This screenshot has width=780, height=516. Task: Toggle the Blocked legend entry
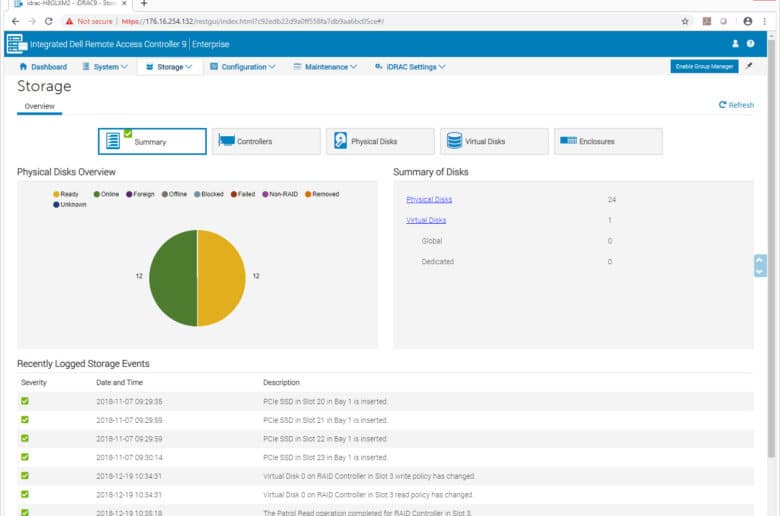(x=209, y=194)
